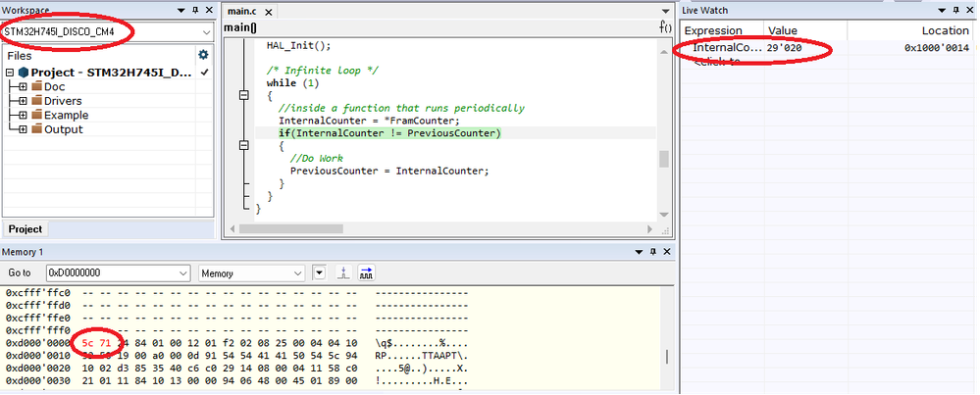Pin the Memory 1 panel

click(652, 252)
